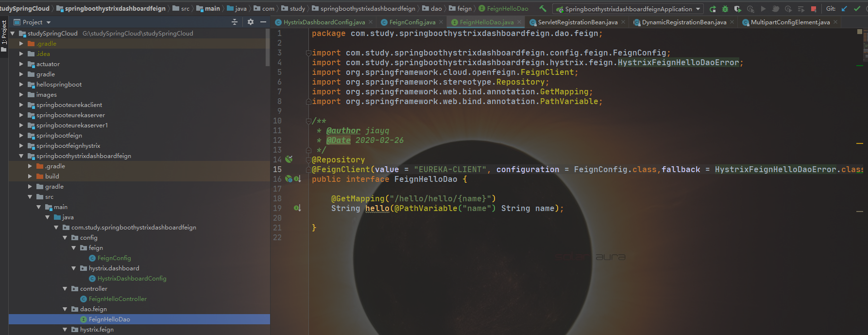868x335 pixels.
Task: Click the Build Project hammer icon
Action: coord(543,9)
